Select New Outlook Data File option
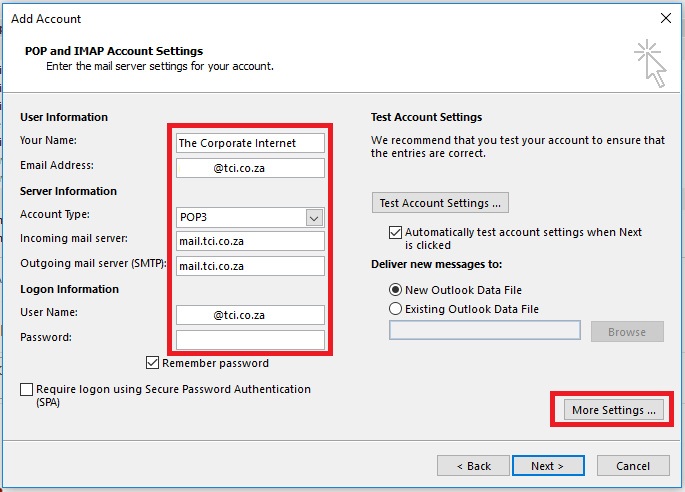Viewport: 685px width, 492px height. pos(395,290)
